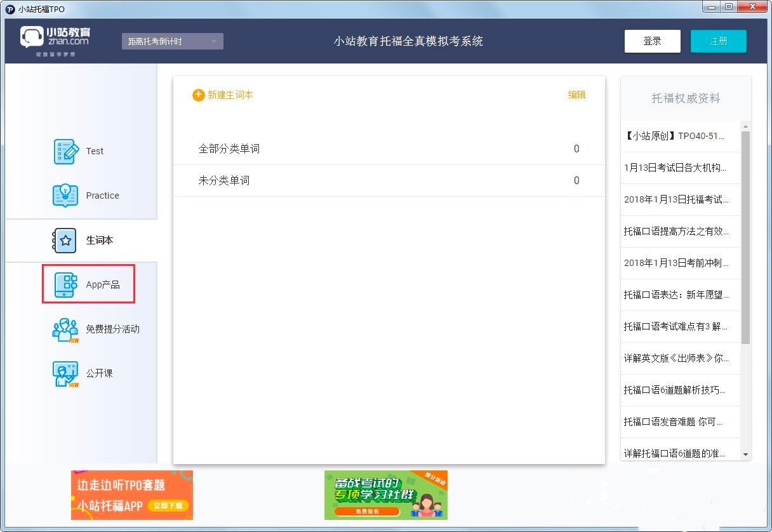
Task: Open the App产品 sidebar icon
Action: tap(65, 285)
